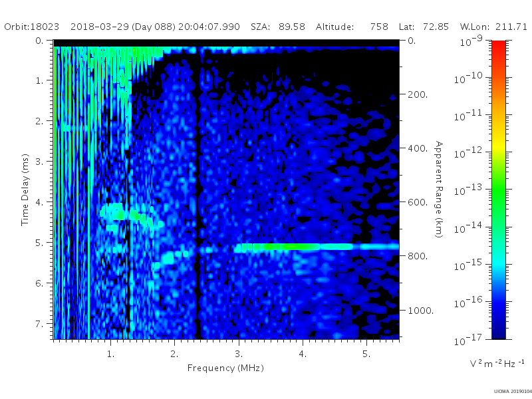The width and height of the screenshot is (532, 399).
Task: Click the 6. tick label on time delay axis
Action: (x=39, y=283)
